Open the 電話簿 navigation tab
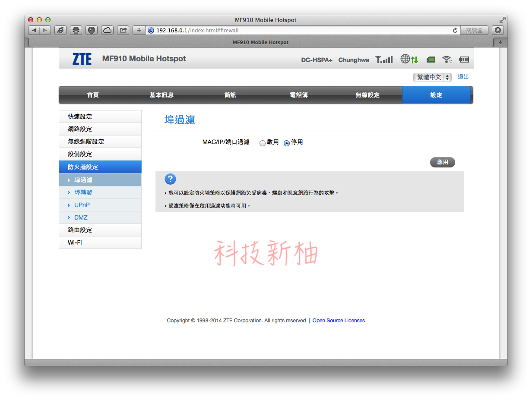Viewport: 532px width, 400px height. click(299, 95)
